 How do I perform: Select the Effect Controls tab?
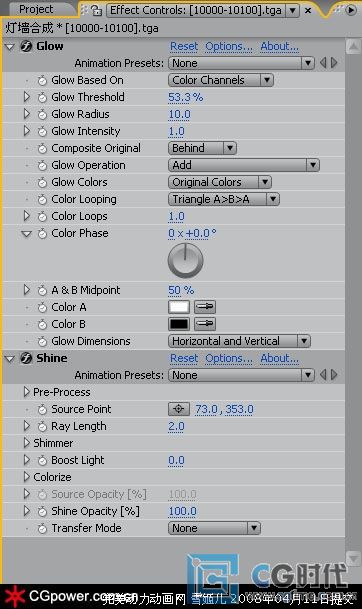[196, 10]
